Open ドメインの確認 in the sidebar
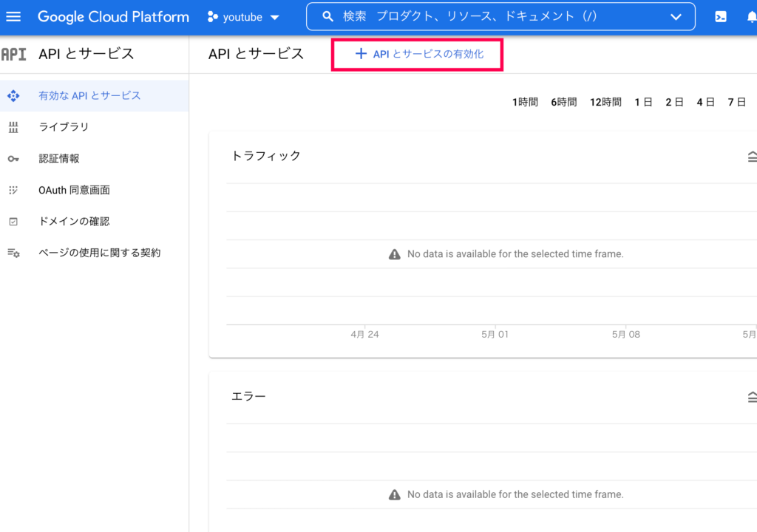 click(94, 221)
